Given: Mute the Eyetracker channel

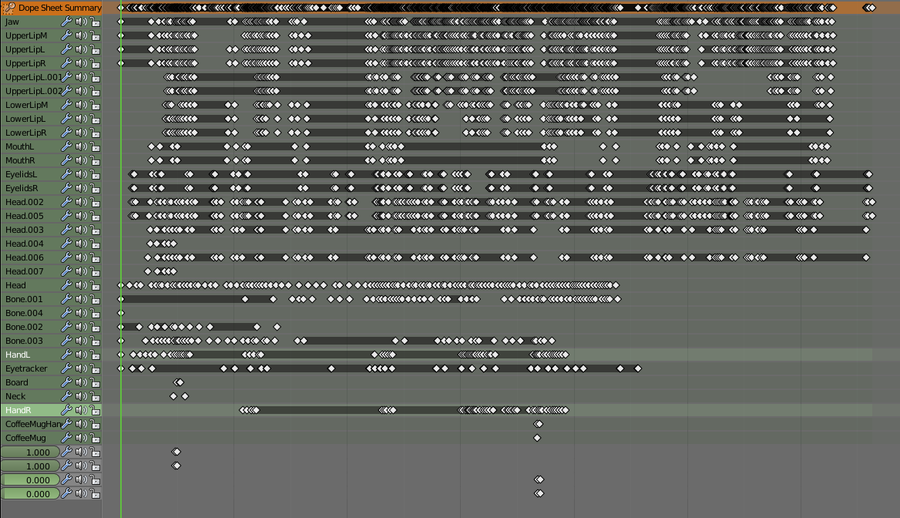Looking at the screenshot, I should (81, 369).
